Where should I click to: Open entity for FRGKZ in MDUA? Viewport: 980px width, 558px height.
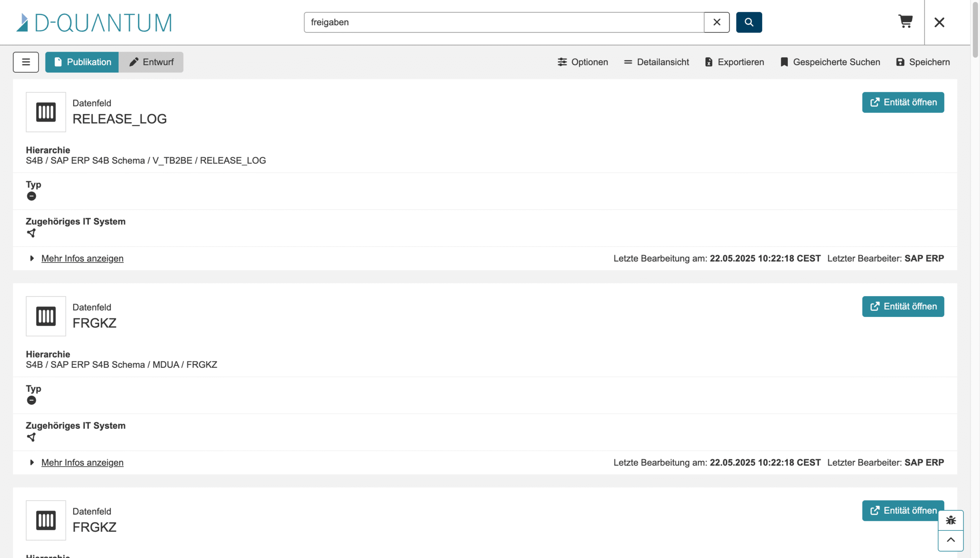(903, 307)
